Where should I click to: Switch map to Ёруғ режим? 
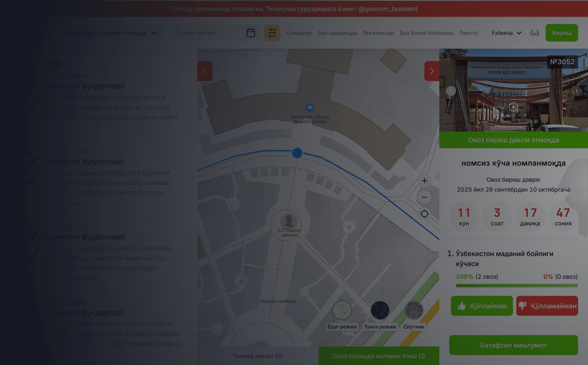click(x=342, y=311)
